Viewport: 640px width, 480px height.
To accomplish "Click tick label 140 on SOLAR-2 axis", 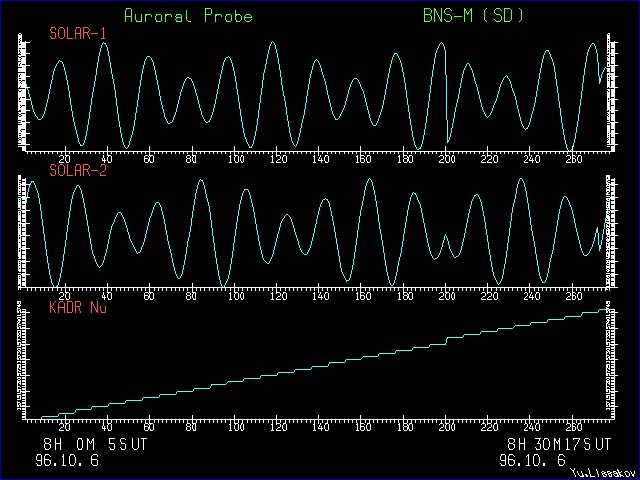I will [320, 296].
